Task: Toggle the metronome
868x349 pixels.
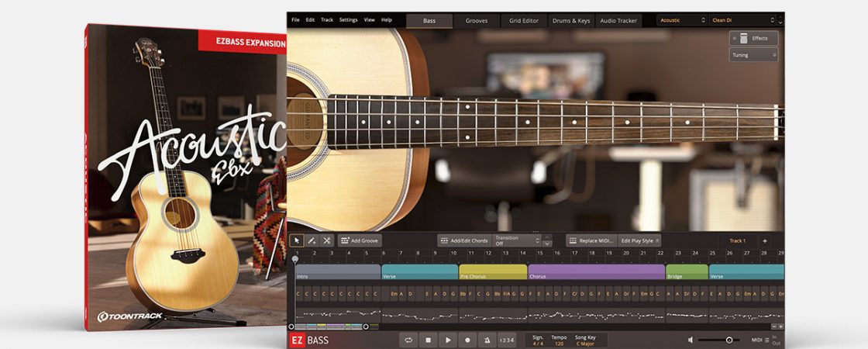Action: point(487,340)
